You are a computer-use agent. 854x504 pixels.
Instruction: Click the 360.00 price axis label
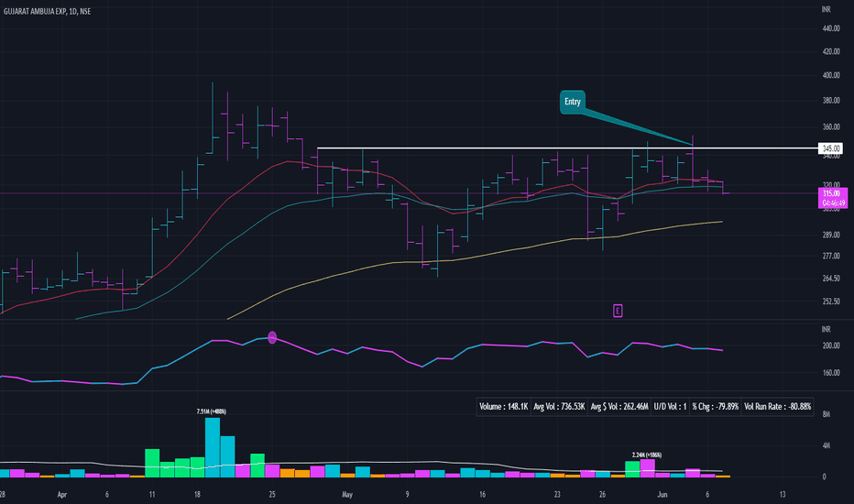831,127
